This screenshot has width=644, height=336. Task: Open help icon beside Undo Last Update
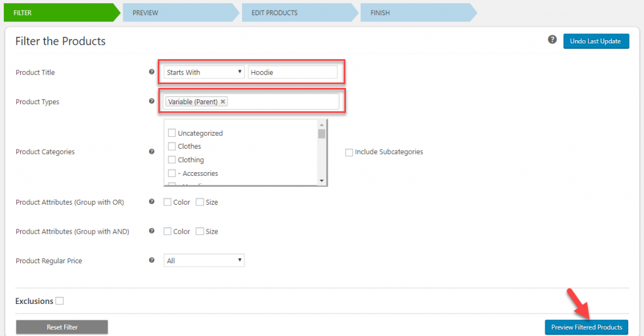pyautogui.click(x=552, y=40)
